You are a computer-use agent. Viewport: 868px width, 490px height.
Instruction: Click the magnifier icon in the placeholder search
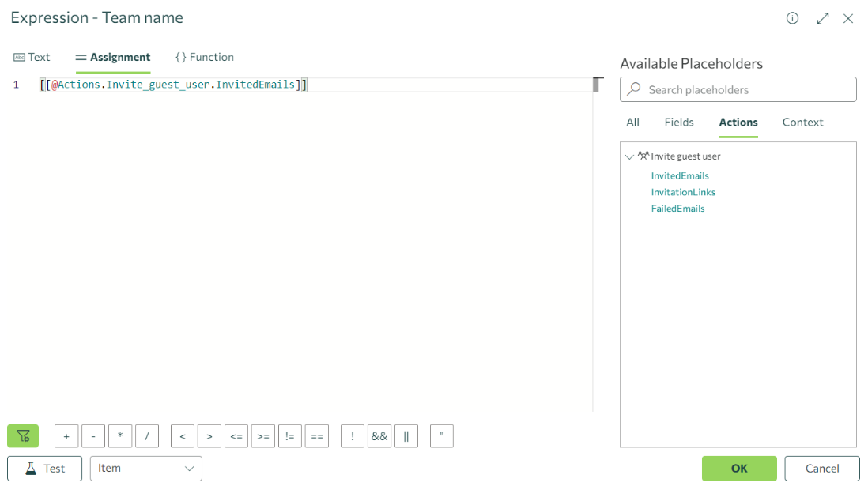point(634,89)
